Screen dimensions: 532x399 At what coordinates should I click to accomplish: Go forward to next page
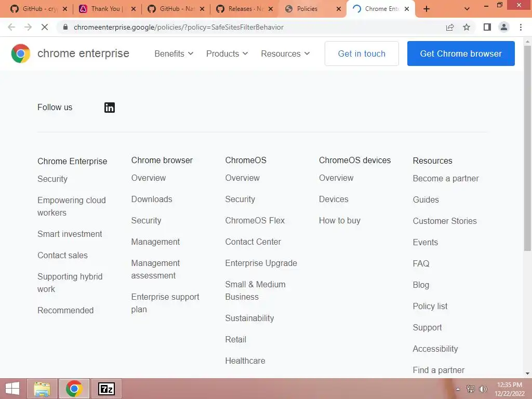click(x=28, y=27)
